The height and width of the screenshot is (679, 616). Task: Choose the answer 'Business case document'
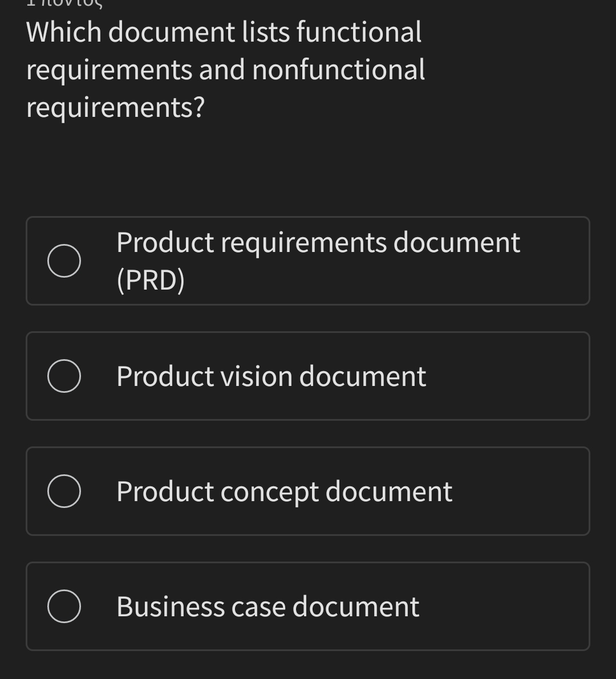click(267, 605)
